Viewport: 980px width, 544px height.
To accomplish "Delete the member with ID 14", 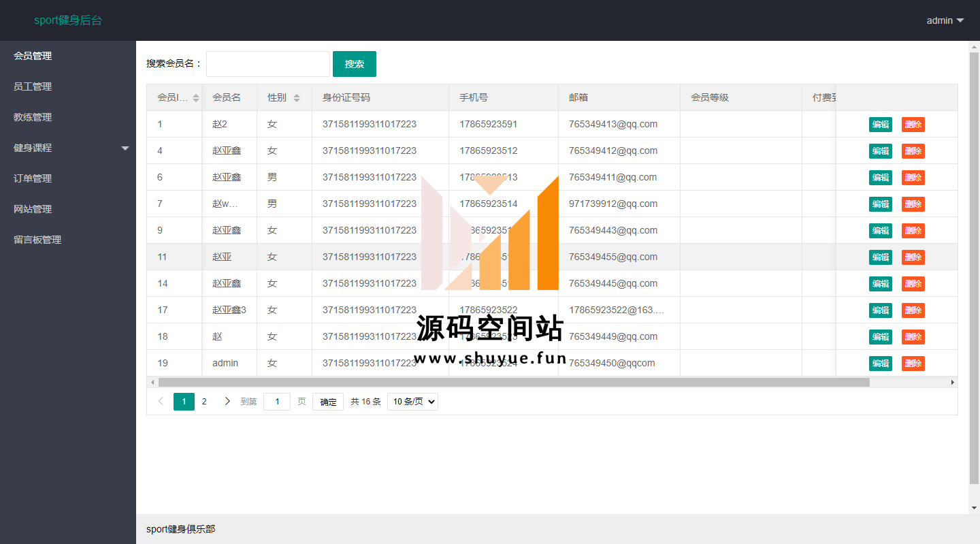I will coord(913,284).
